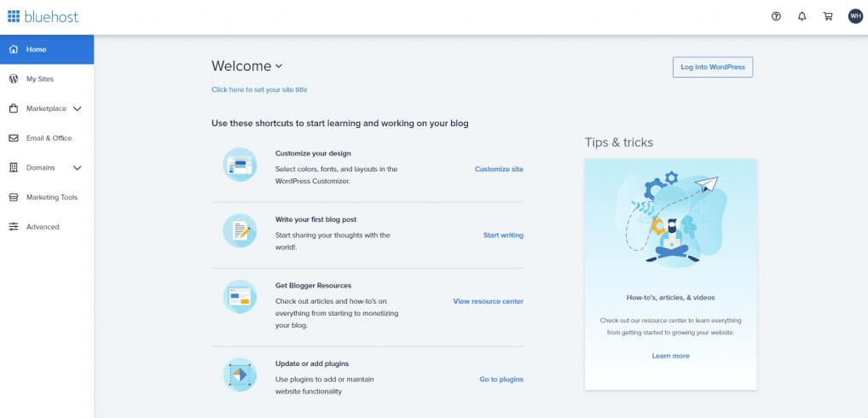Click the Tips & tricks illustration image
The width and height of the screenshot is (868, 418).
tap(672, 220)
